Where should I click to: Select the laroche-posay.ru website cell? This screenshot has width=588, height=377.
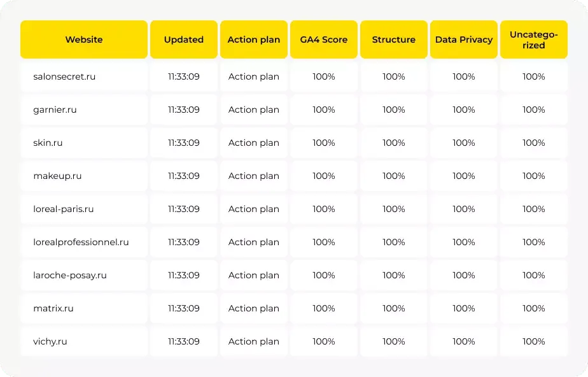(x=70, y=275)
